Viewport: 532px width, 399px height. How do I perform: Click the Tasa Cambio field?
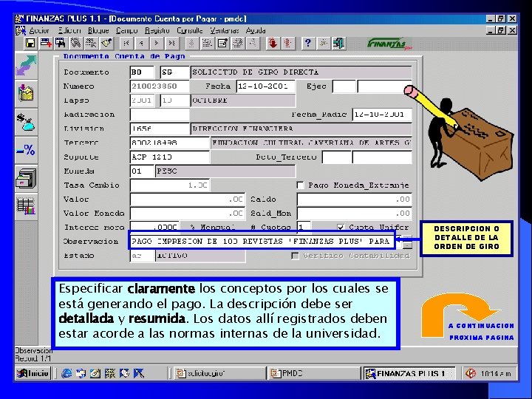(x=170, y=185)
